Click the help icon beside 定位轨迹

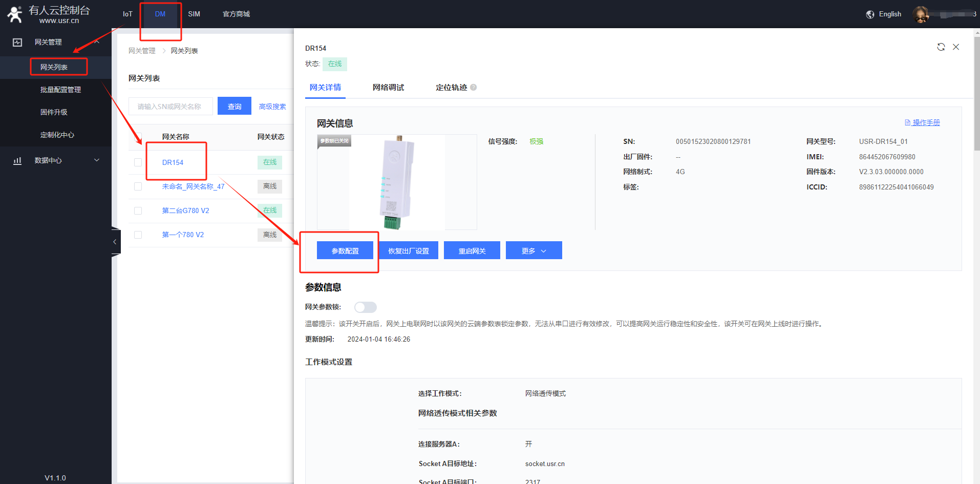(x=474, y=88)
